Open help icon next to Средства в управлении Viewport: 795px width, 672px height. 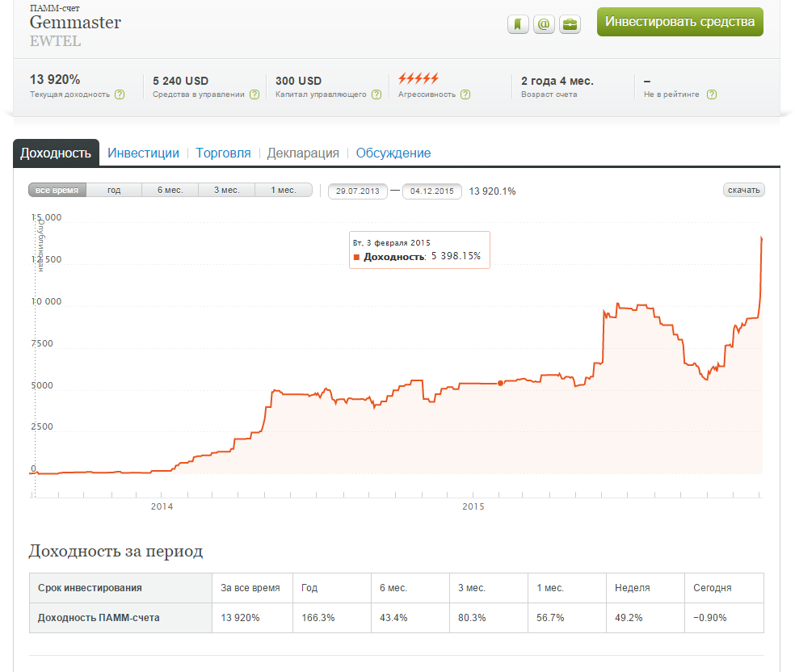(x=254, y=94)
